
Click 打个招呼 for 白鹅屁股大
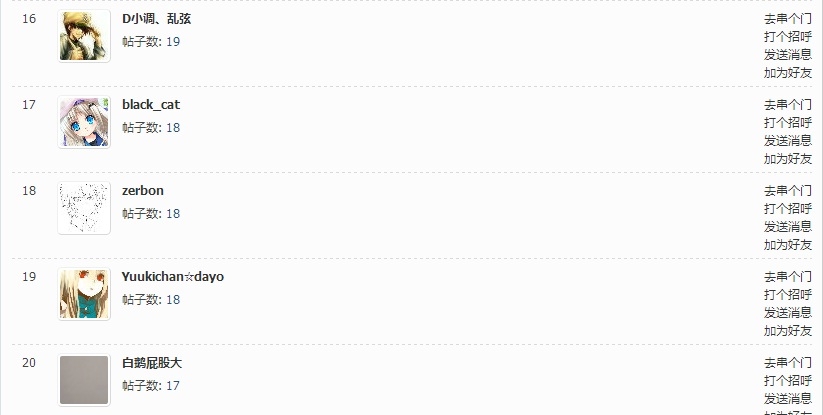click(x=788, y=380)
